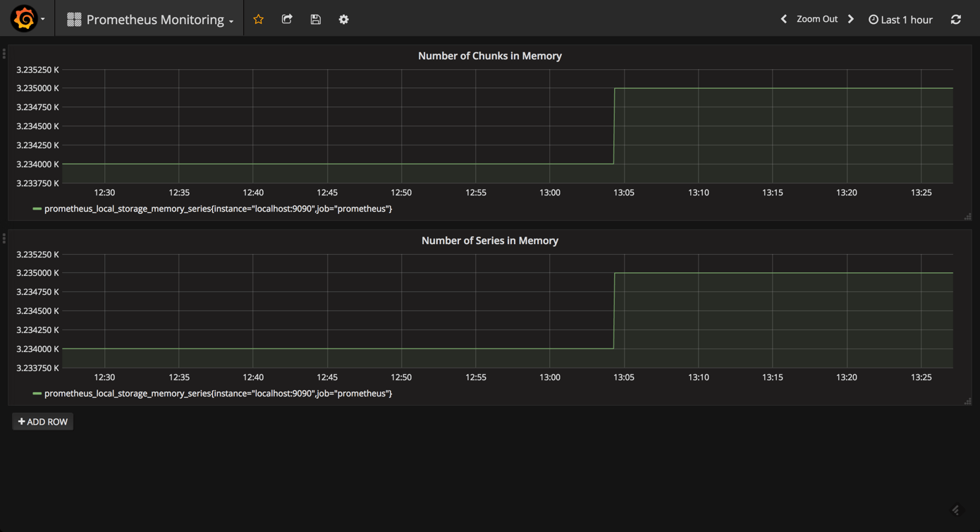Open the Number of Series in Memory panel menu
980x532 pixels.
point(490,241)
